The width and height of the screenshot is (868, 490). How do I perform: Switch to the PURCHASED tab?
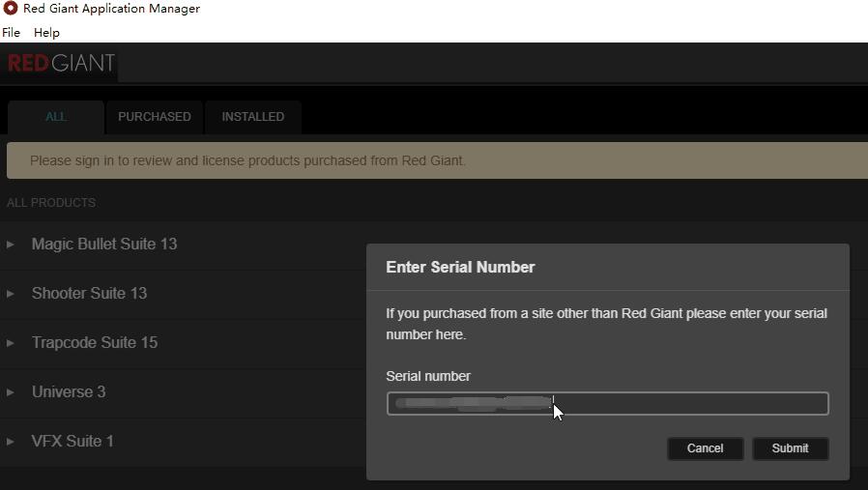(155, 117)
